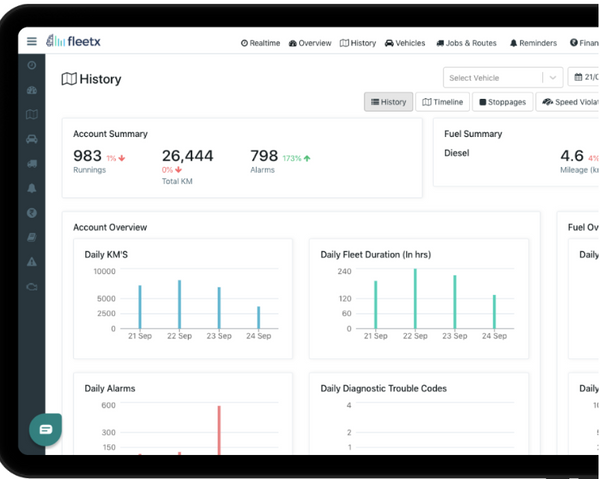
Task: Open the car icon in left sidebar
Action: coord(32,139)
